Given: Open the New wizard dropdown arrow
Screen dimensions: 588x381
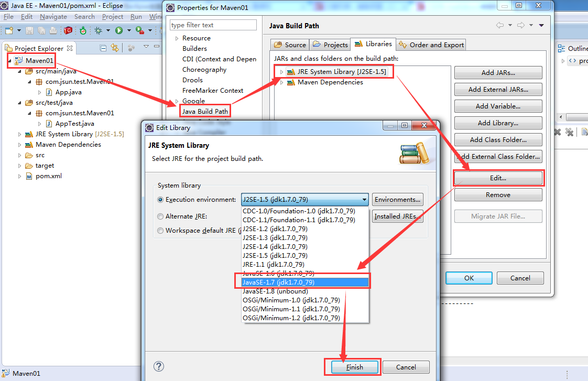Looking at the screenshot, I should pos(19,31).
